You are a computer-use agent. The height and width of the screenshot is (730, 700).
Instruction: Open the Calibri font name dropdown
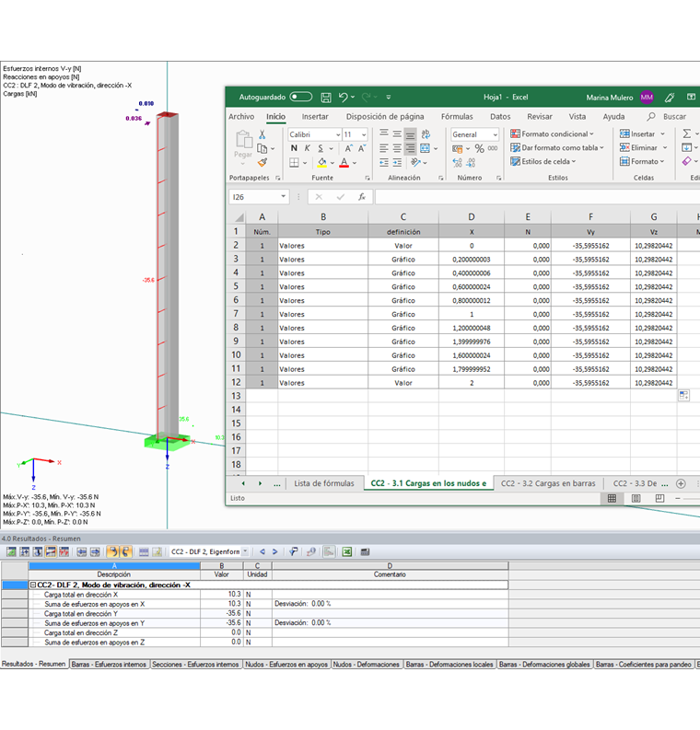coord(338,134)
